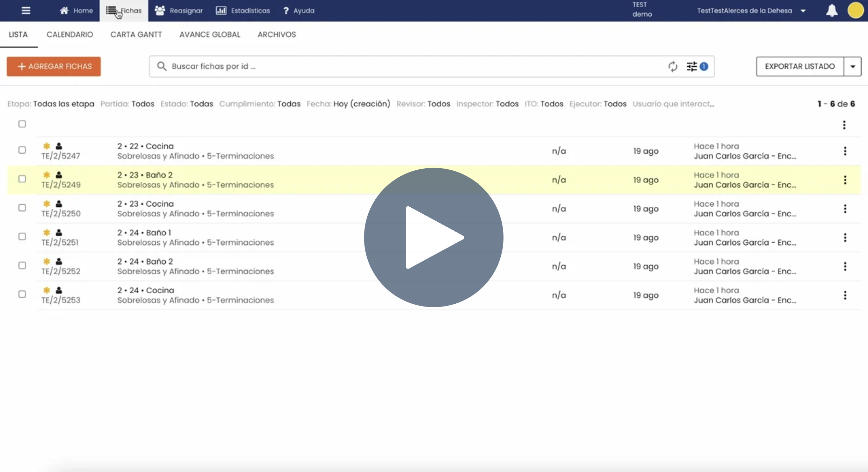Image resolution: width=868 pixels, height=472 pixels.
Task: Click EXPORTAR LISTADO button
Action: click(800, 66)
